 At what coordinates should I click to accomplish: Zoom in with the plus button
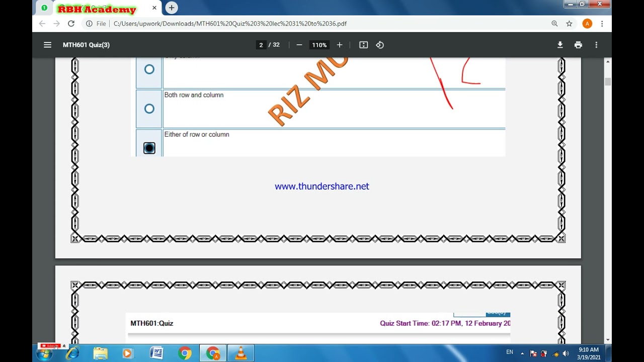(340, 45)
